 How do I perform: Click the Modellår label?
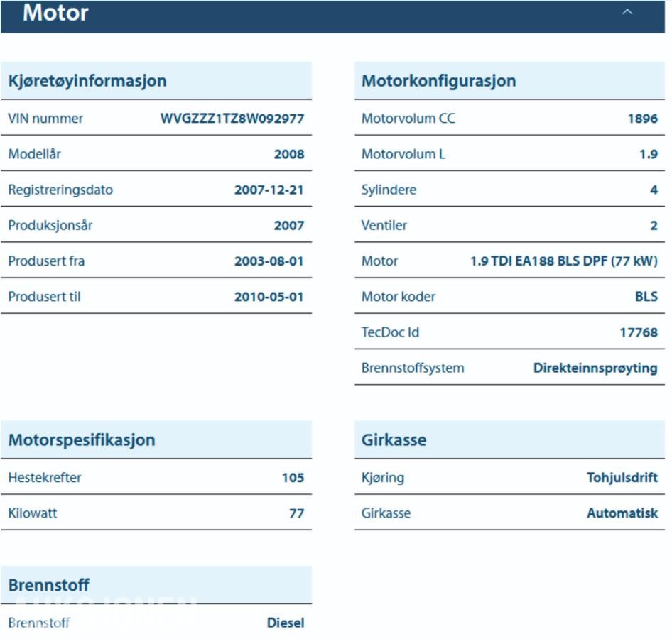click(x=34, y=154)
